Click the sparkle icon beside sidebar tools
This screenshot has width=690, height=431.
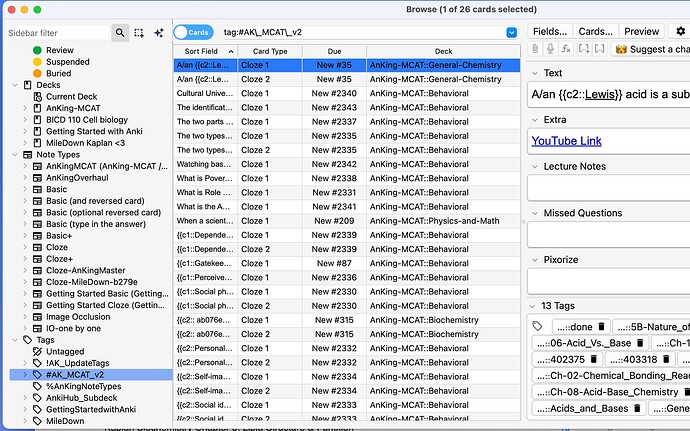click(159, 33)
